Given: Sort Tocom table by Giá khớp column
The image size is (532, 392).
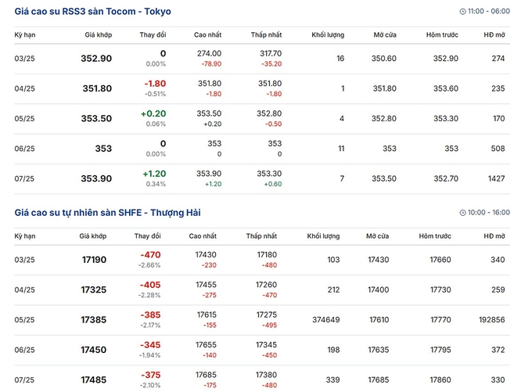Looking at the screenshot, I should 99,34.
